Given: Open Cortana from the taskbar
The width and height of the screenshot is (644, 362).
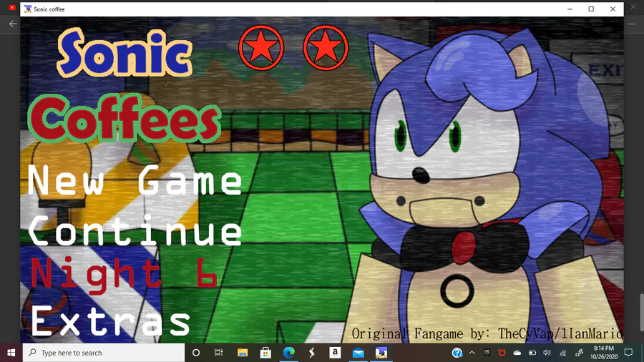Looking at the screenshot, I should click(196, 353).
